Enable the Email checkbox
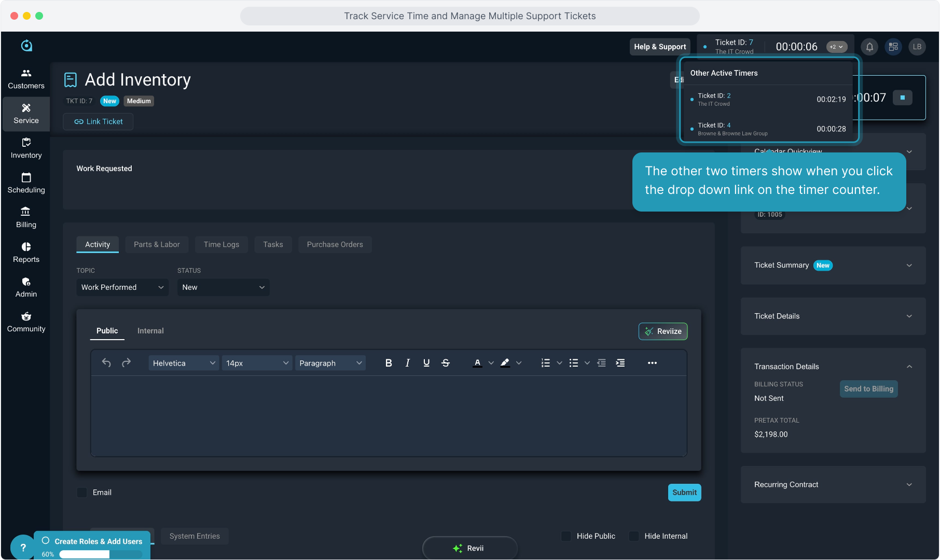This screenshot has width=940, height=560. (82, 493)
